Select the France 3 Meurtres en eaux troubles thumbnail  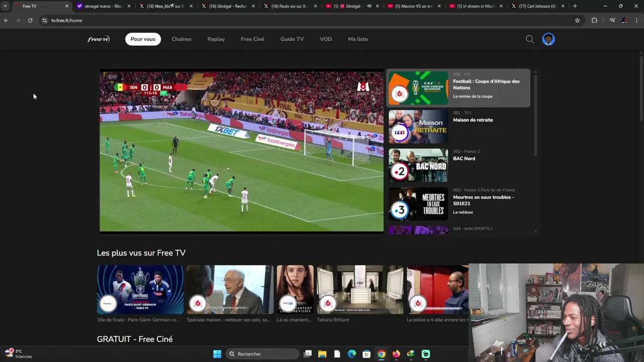pyautogui.click(x=418, y=204)
